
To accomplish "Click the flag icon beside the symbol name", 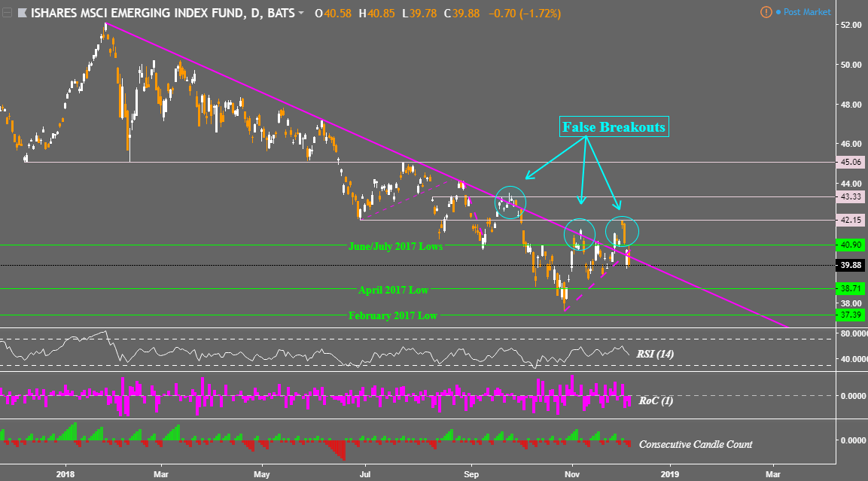I will [22, 13].
